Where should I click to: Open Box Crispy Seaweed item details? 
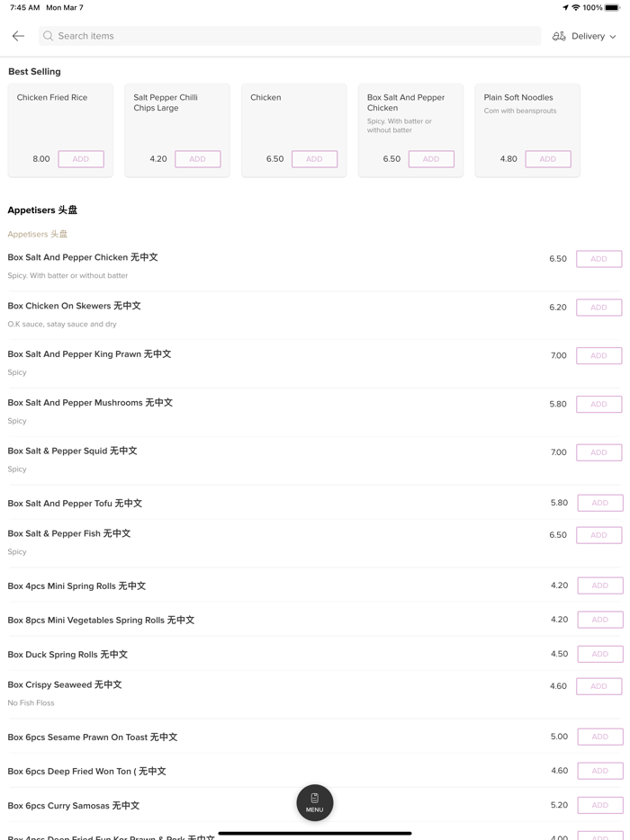pos(65,685)
